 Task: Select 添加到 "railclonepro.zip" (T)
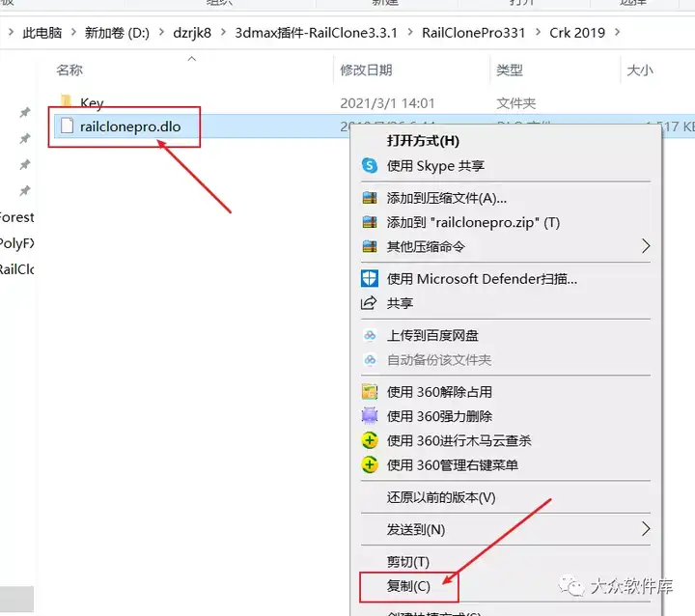(473, 222)
